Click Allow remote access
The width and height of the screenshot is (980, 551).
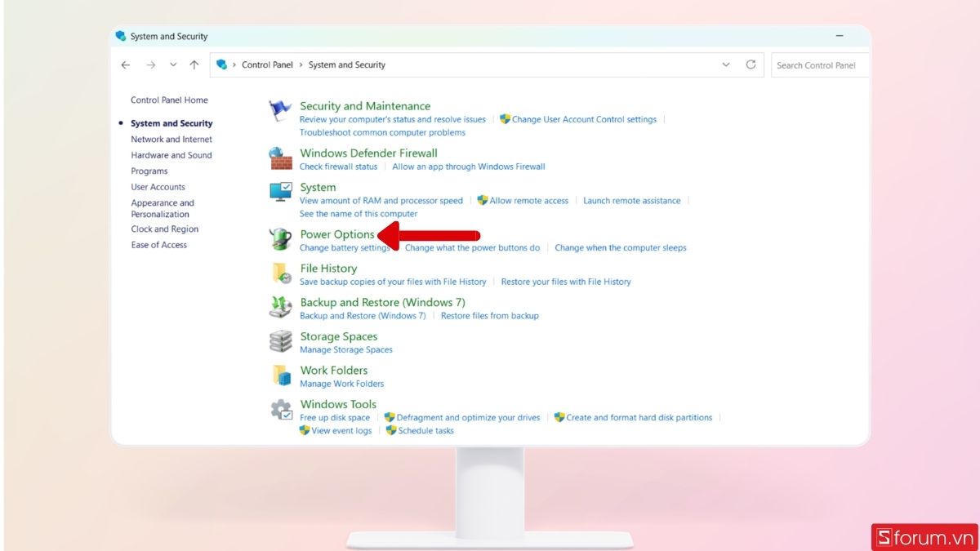click(529, 201)
